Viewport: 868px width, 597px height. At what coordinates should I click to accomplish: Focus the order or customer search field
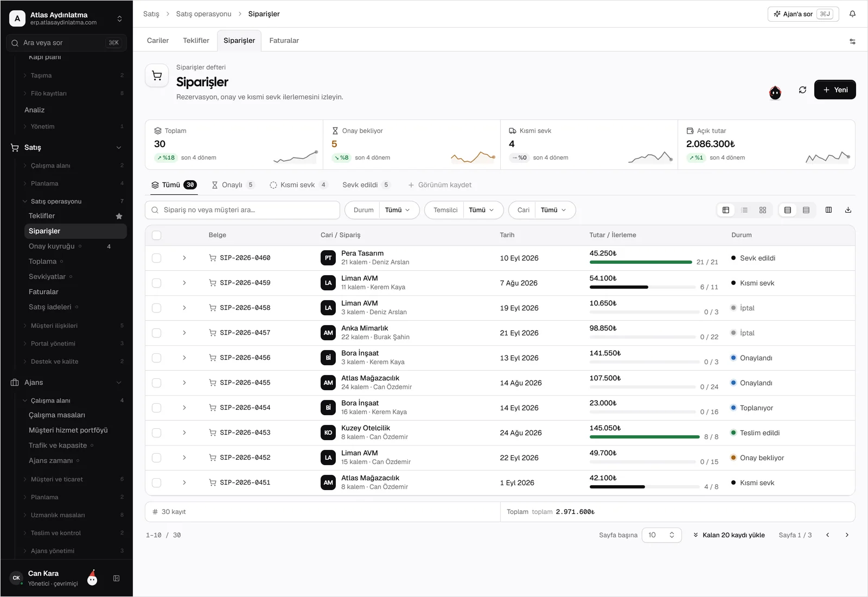242,210
